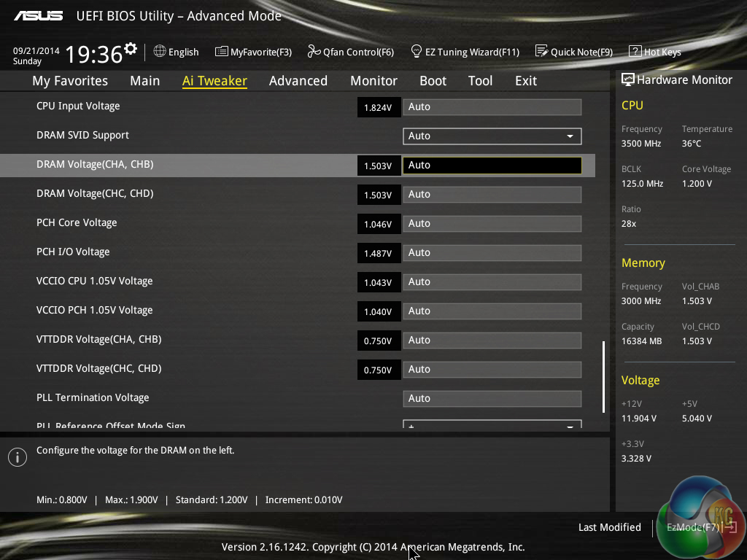This screenshot has width=747, height=560.
Task: Open Quick Note pencil icon
Action: [x=541, y=51]
